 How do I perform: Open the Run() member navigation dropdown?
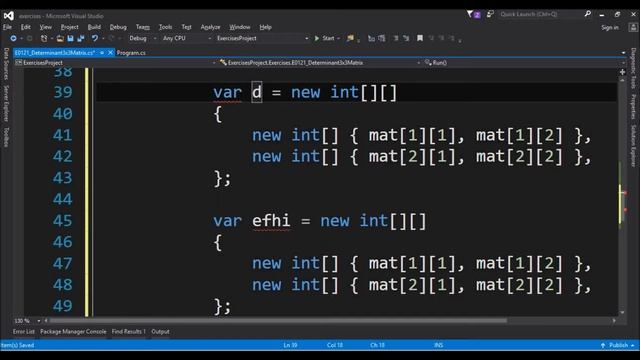click(525, 63)
